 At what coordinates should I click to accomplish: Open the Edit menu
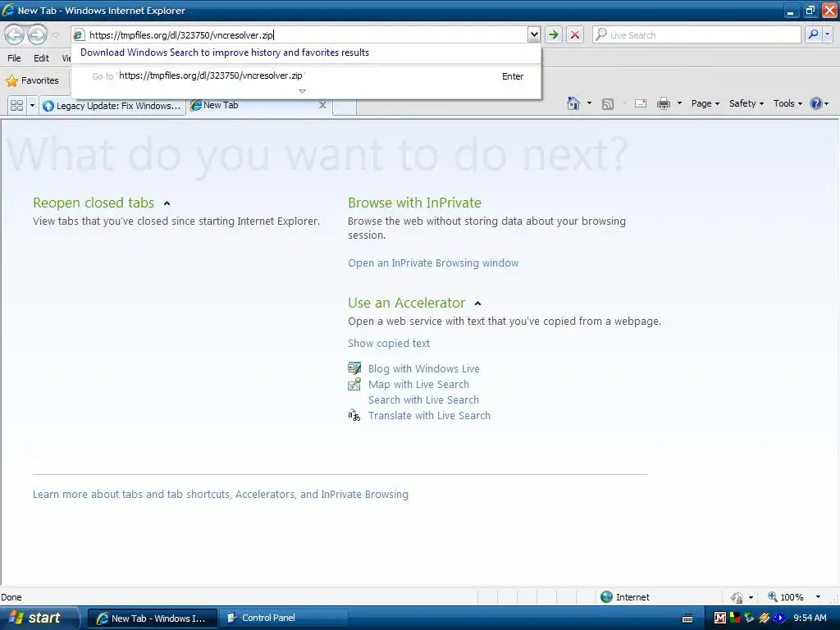[x=41, y=58]
